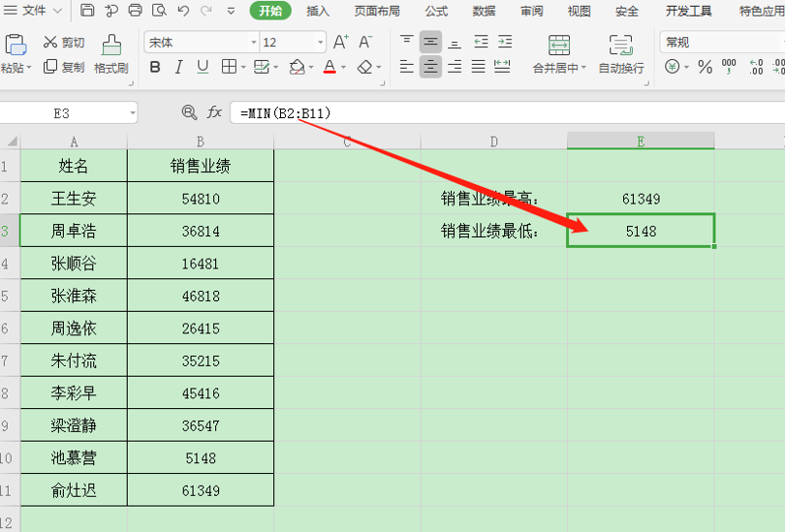Click the fill color bucket icon
The width and height of the screenshot is (785, 532).
click(297, 67)
